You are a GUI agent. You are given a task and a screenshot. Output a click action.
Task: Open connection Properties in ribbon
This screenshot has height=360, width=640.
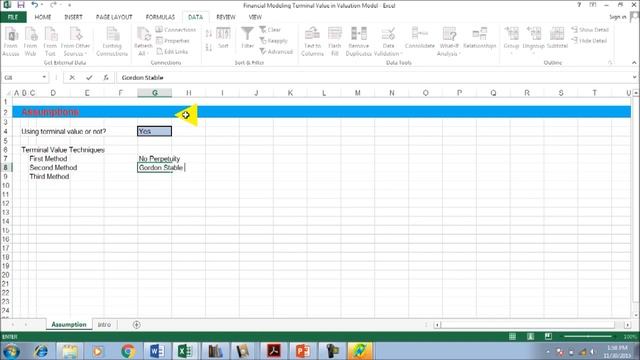tap(173, 41)
